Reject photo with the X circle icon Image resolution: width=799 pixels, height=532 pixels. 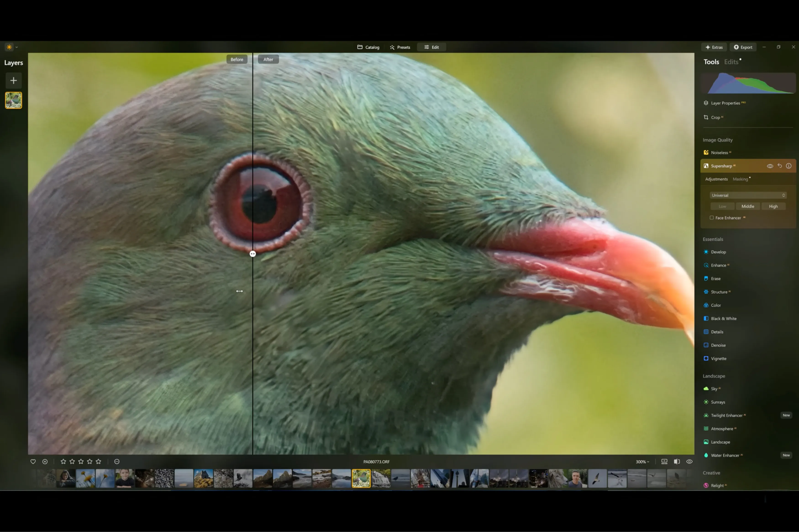45,462
